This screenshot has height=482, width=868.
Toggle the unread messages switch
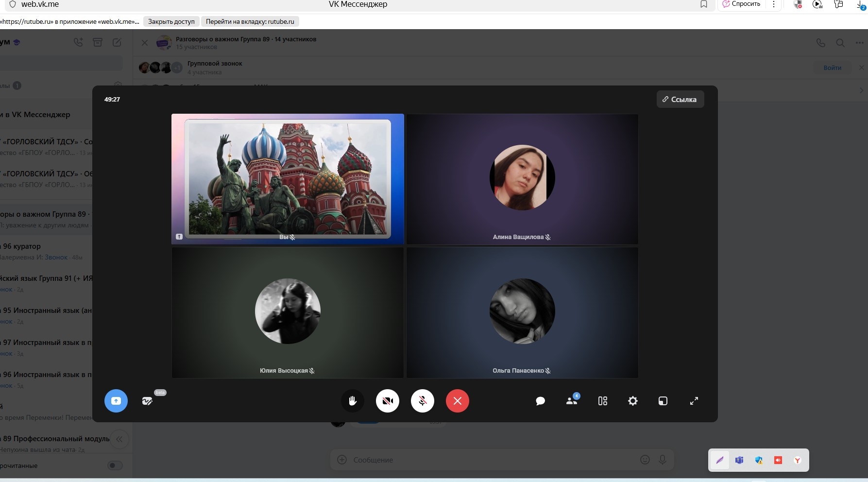pyautogui.click(x=115, y=465)
